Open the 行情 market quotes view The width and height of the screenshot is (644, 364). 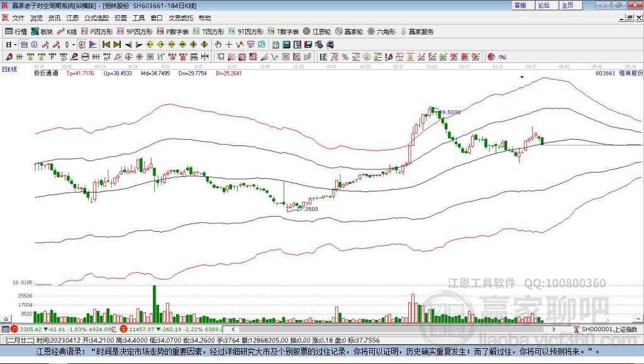point(16,31)
